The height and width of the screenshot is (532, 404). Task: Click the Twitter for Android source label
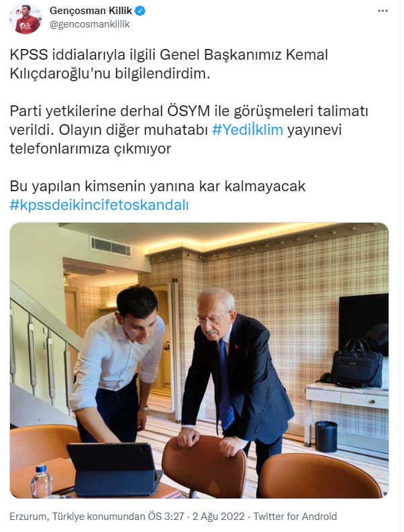pyautogui.click(x=295, y=517)
